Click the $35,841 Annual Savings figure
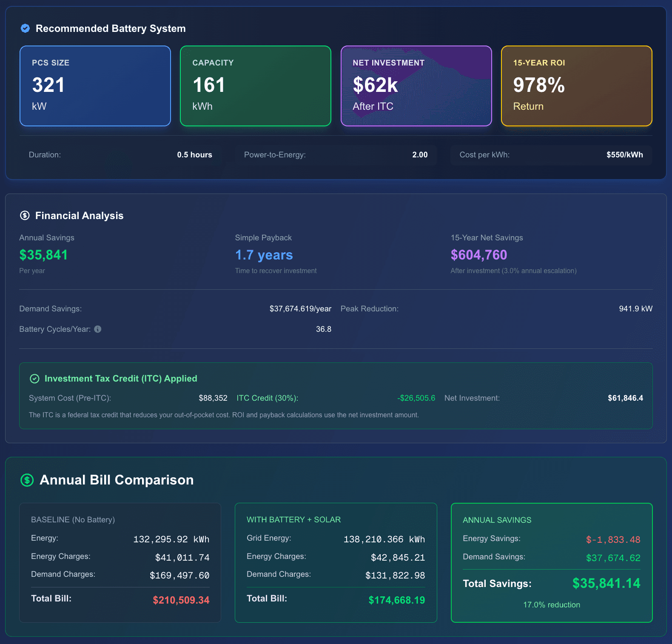Viewport: 672px width, 644px height. point(43,255)
